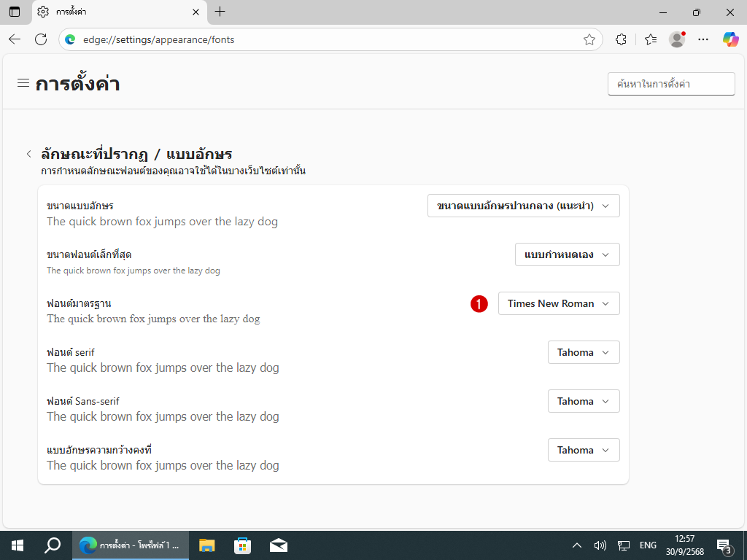Open a new tab with plus button
This screenshot has width=747, height=560.
point(220,12)
